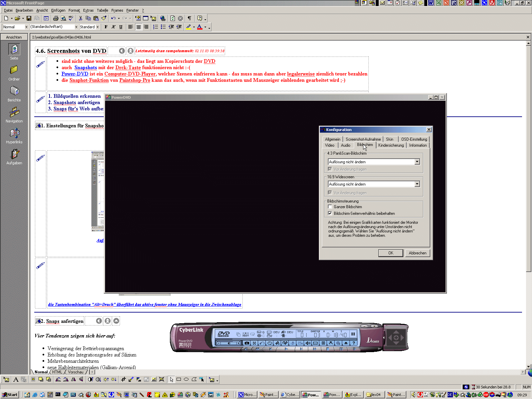Click the PowerDVD play button

286,349
